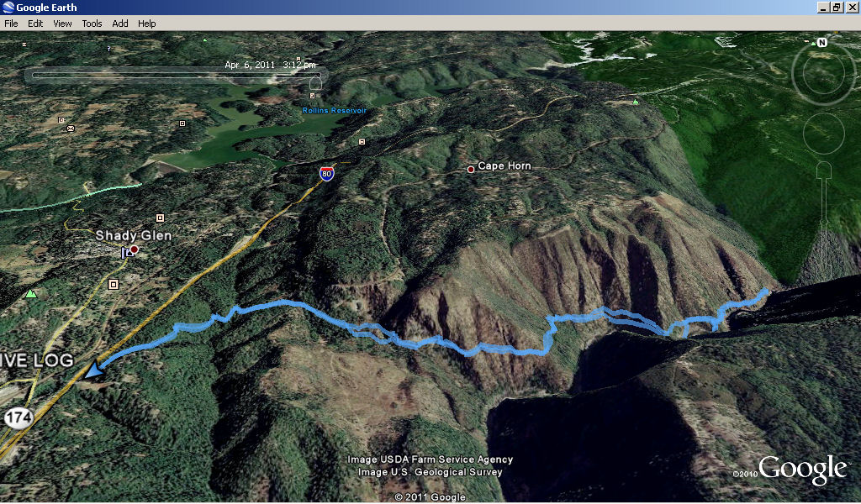Click the vertical zoom slider top knob
Viewport: 861px width, 504px height.
coord(824,171)
